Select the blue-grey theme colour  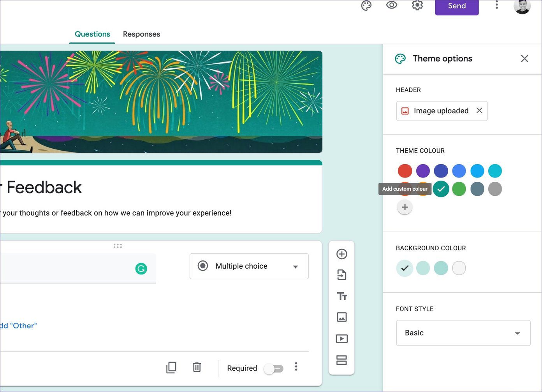click(477, 189)
